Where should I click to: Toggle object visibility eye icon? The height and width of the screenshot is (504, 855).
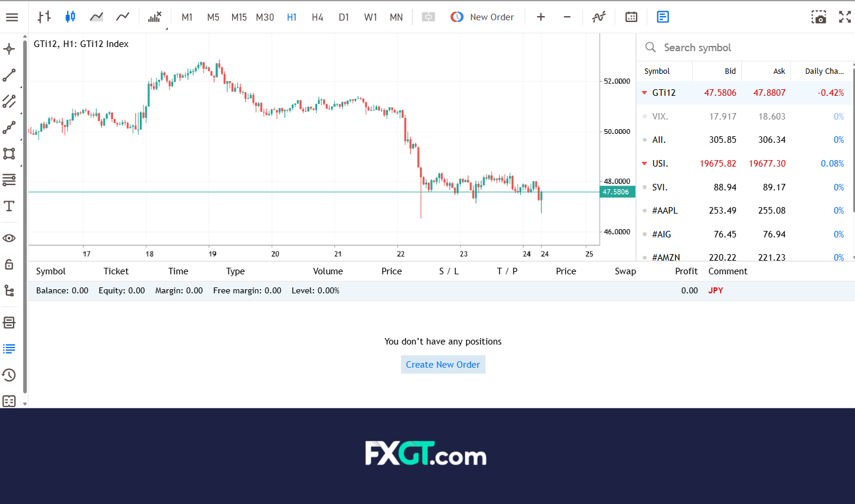tap(10, 238)
